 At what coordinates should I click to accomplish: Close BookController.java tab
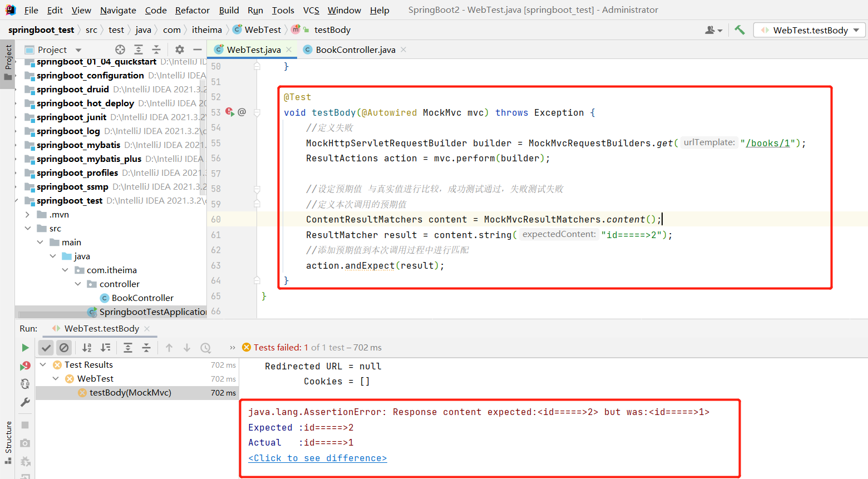click(403, 50)
